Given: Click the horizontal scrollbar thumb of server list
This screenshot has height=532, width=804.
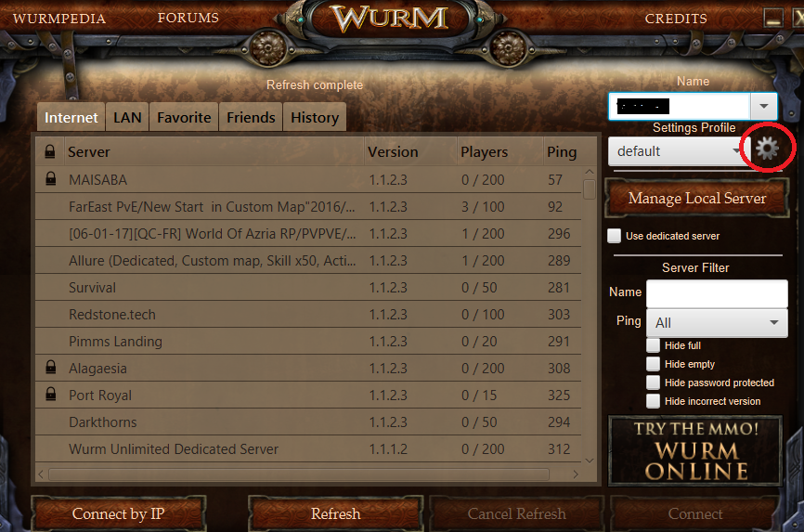Looking at the screenshot, I should pyautogui.click(x=299, y=474).
